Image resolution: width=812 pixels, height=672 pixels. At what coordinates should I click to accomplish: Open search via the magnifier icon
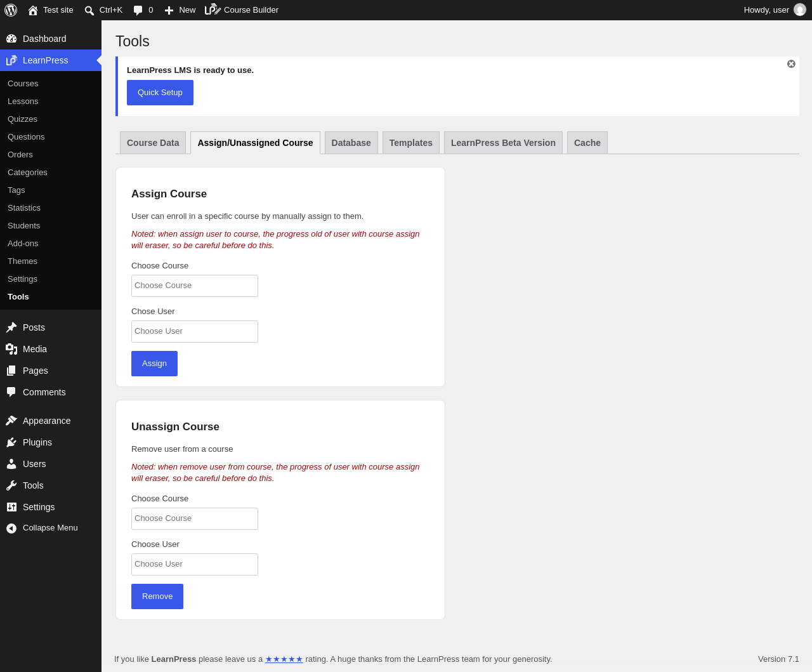click(x=89, y=10)
